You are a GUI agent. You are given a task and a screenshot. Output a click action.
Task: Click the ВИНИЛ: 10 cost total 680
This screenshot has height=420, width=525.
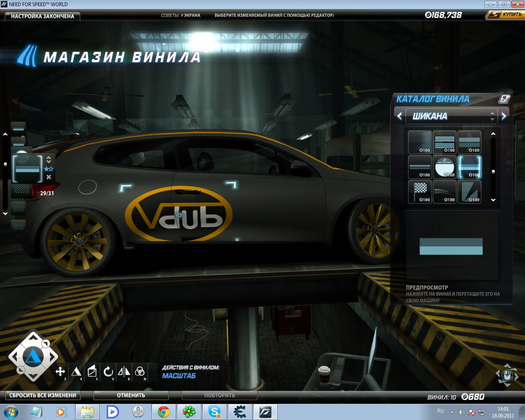pos(456,397)
